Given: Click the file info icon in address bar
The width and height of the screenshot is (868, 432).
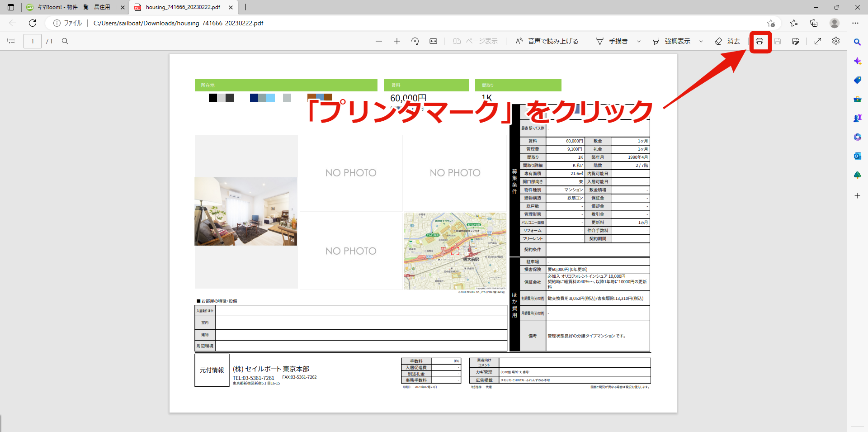Looking at the screenshot, I should [57, 23].
